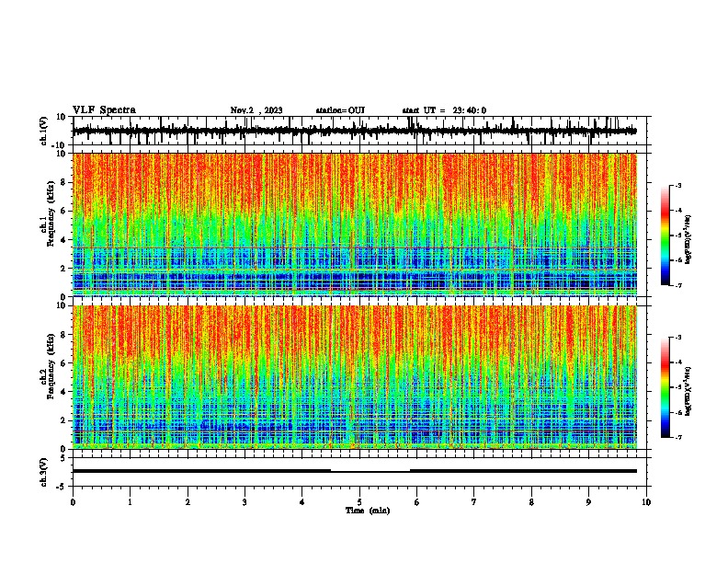The height and width of the screenshot is (563, 728).
Task: Click the "station=OUJ" header label
Action: click(x=340, y=110)
